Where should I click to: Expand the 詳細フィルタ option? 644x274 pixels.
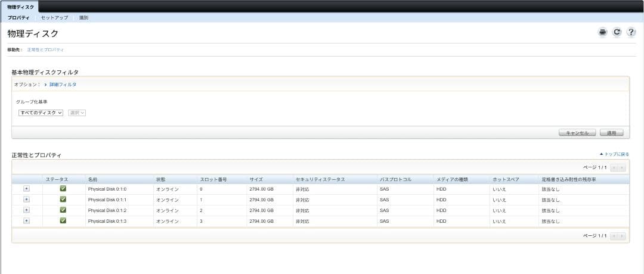63,85
